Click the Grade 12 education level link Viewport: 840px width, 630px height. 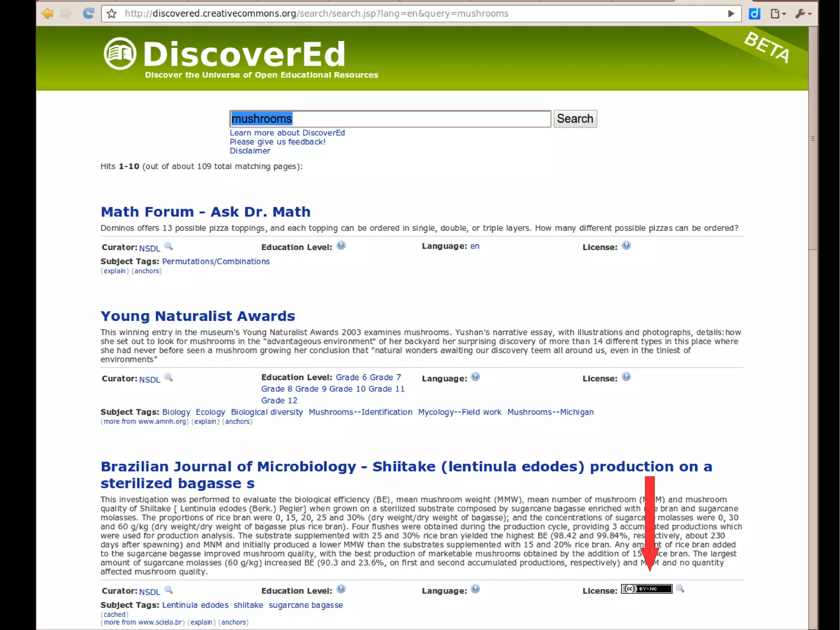click(x=279, y=400)
